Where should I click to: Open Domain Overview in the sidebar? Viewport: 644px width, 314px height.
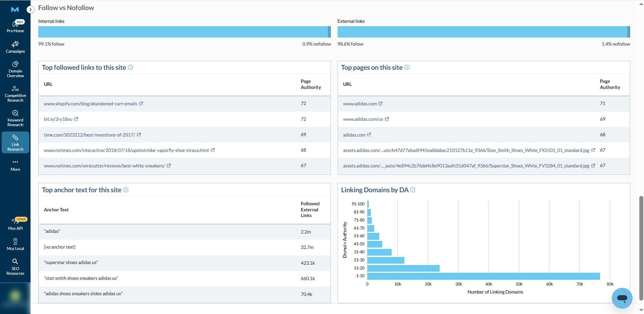point(15,69)
